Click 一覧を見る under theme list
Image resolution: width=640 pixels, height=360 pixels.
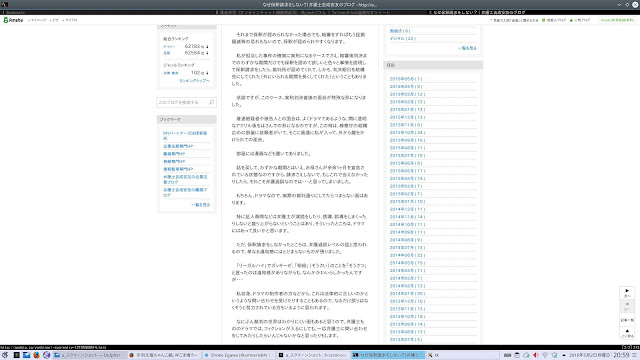click(x=467, y=48)
